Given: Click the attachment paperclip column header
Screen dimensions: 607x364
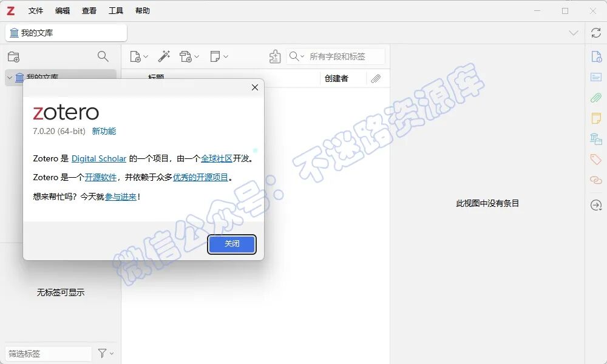Looking at the screenshot, I should click(x=376, y=78).
